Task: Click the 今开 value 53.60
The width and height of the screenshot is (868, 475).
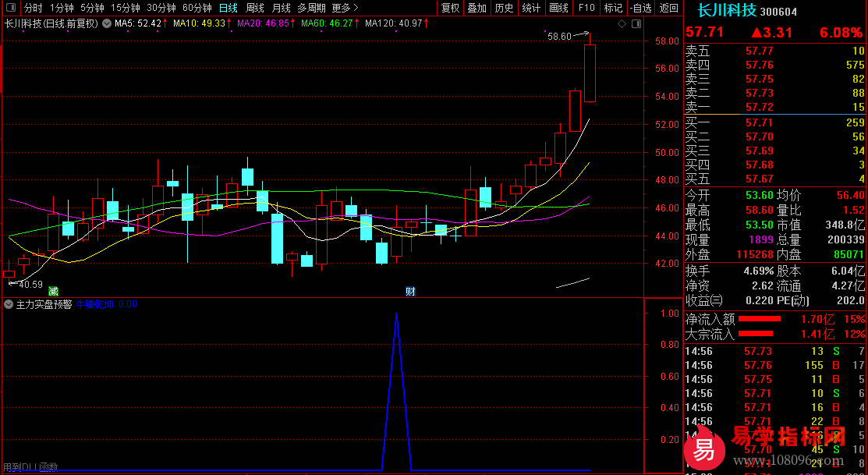Action: pos(759,196)
